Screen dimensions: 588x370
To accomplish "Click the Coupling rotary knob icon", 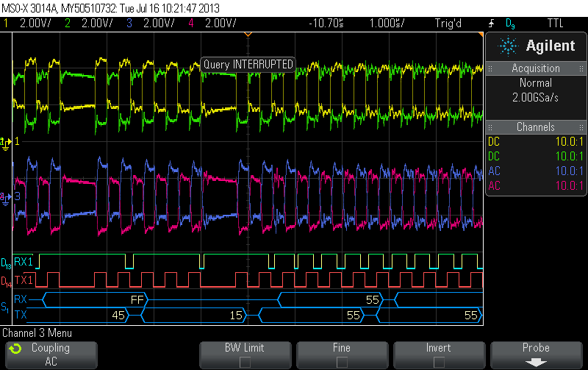I will click(x=15, y=349).
